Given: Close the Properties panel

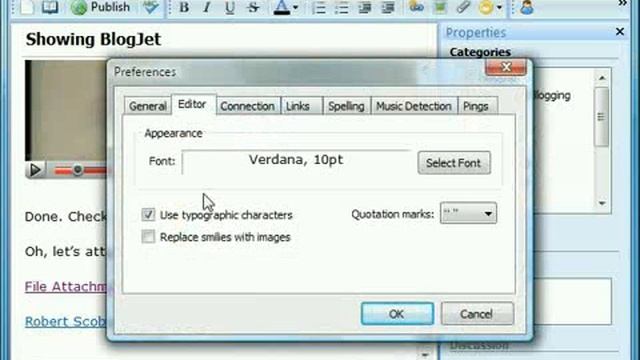Looking at the screenshot, I should point(620,31).
